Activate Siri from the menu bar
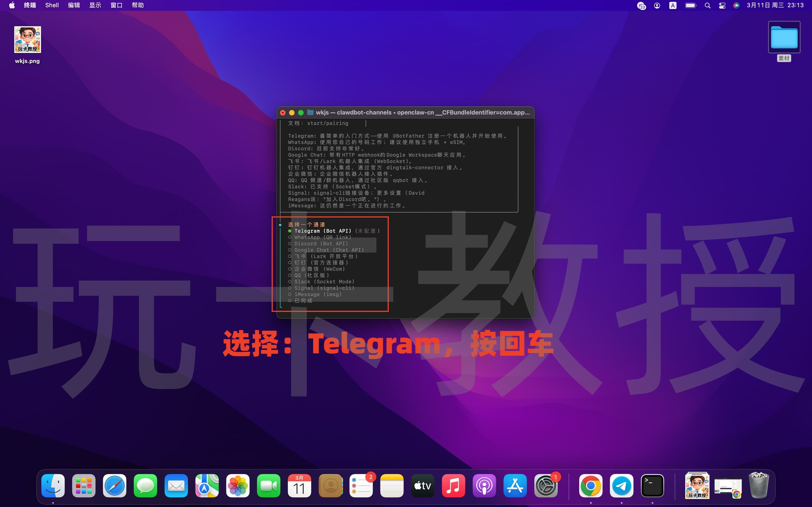 [x=736, y=5]
